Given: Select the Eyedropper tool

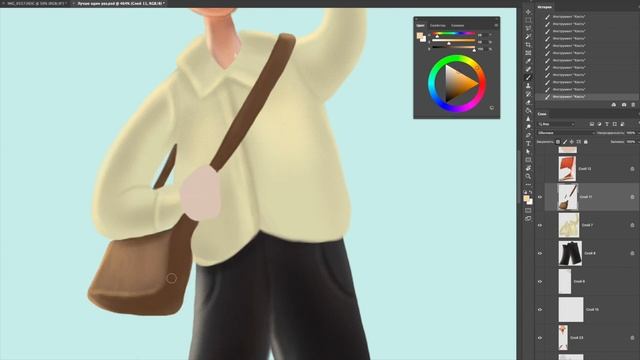Looking at the screenshot, I should (x=528, y=61).
